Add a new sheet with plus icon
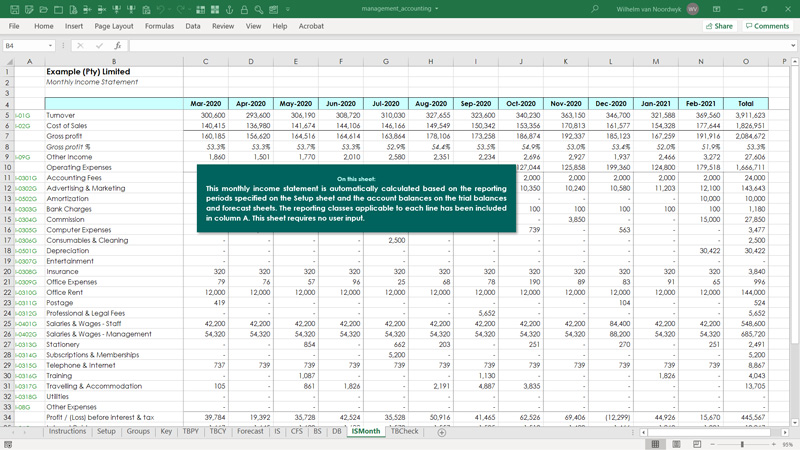The height and width of the screenshot is (450, 800). pos(442,432)
